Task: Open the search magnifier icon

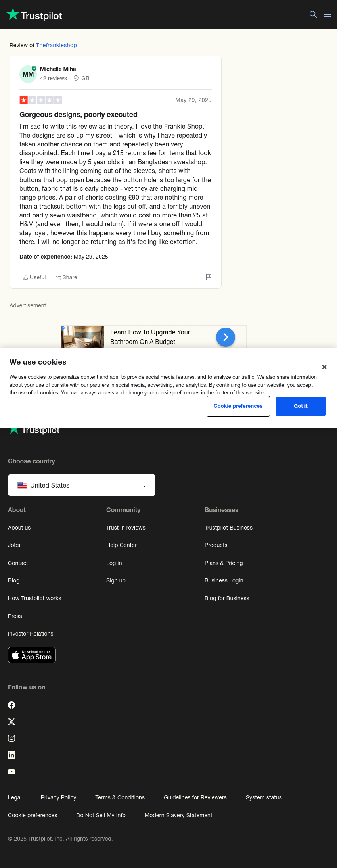Action: [313, 14]
